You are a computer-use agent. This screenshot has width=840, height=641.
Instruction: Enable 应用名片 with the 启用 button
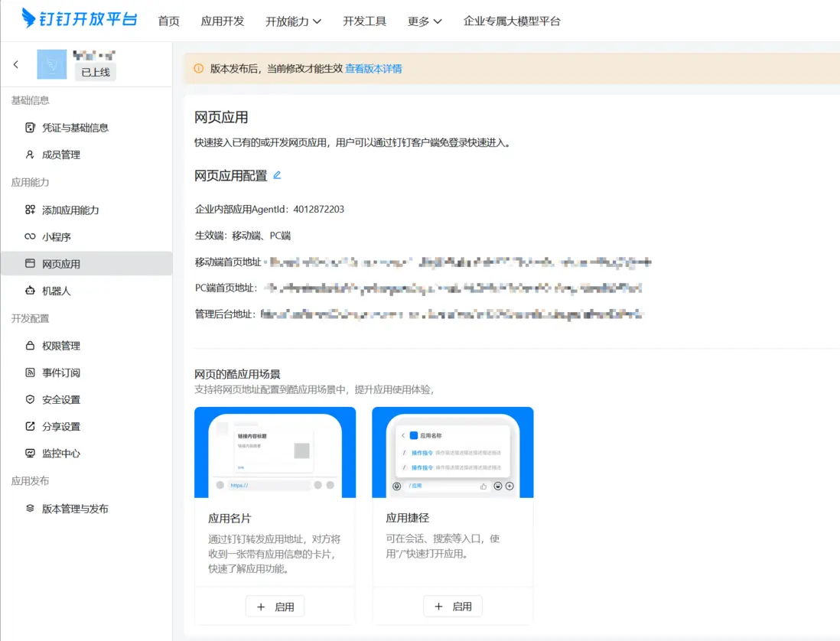275,606
